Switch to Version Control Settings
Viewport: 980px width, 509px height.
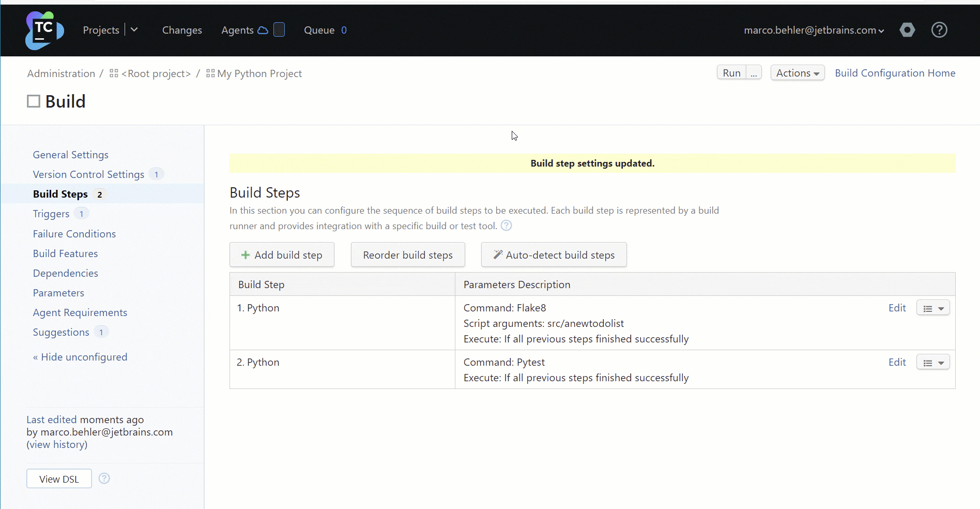(88, 174)
